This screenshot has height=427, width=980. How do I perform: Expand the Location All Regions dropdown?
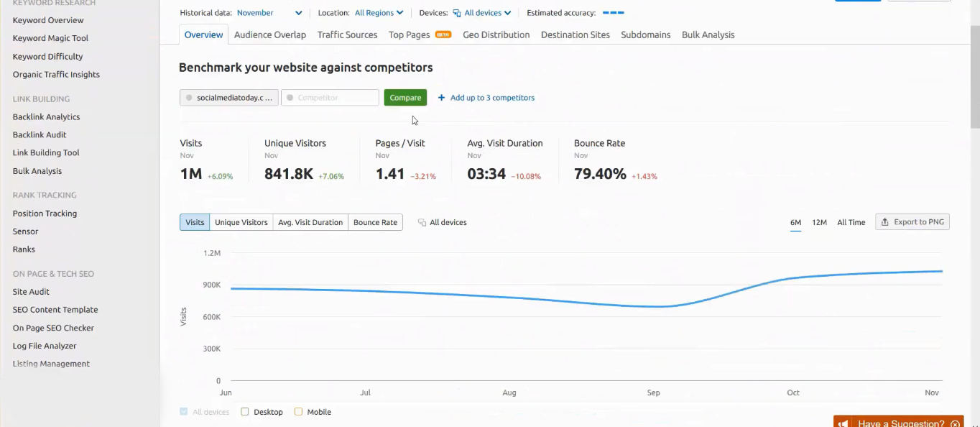tap(379, 13)
